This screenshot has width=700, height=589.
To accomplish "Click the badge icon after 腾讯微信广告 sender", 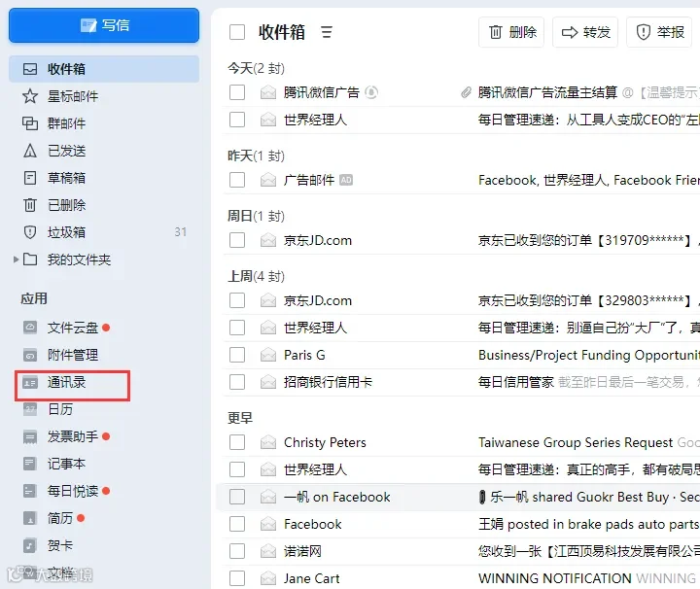I will coord(371,92).
